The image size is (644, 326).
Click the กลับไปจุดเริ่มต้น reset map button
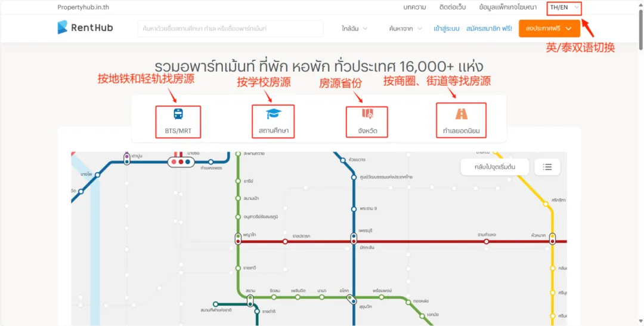495,167
